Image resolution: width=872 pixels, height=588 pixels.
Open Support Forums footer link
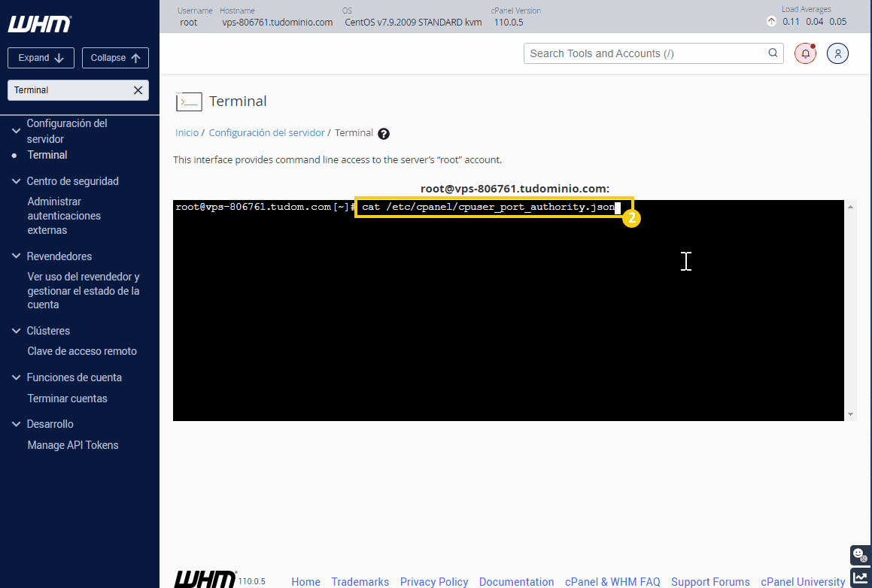[x=710, y=581]
